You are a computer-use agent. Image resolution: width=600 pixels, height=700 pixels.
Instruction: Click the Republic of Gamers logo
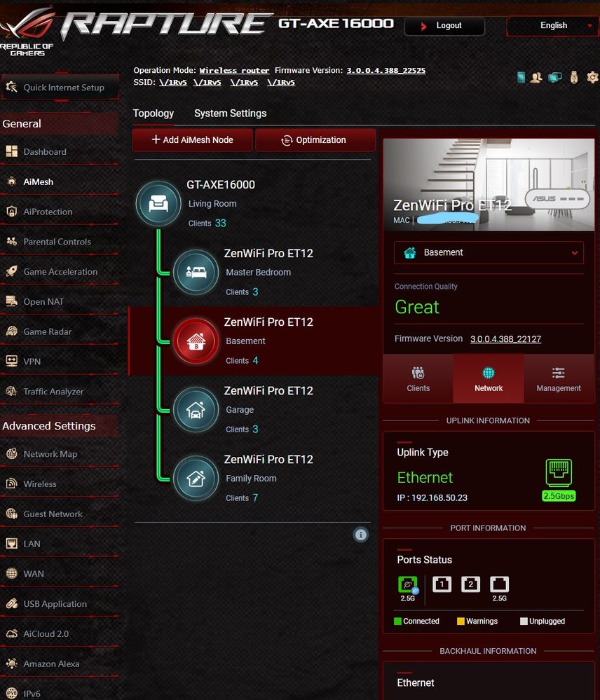27,32
